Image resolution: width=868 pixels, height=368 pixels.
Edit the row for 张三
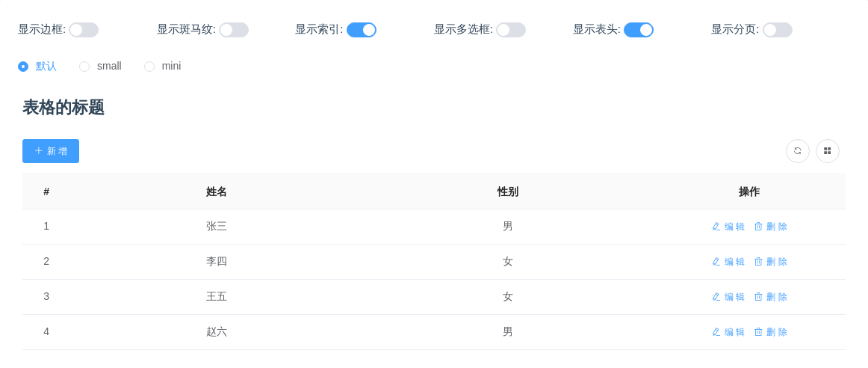coord(728,227)
